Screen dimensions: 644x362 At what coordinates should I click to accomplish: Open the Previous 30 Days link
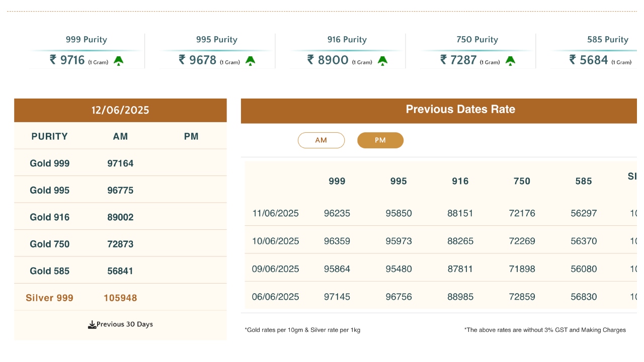tap(124, 324)
